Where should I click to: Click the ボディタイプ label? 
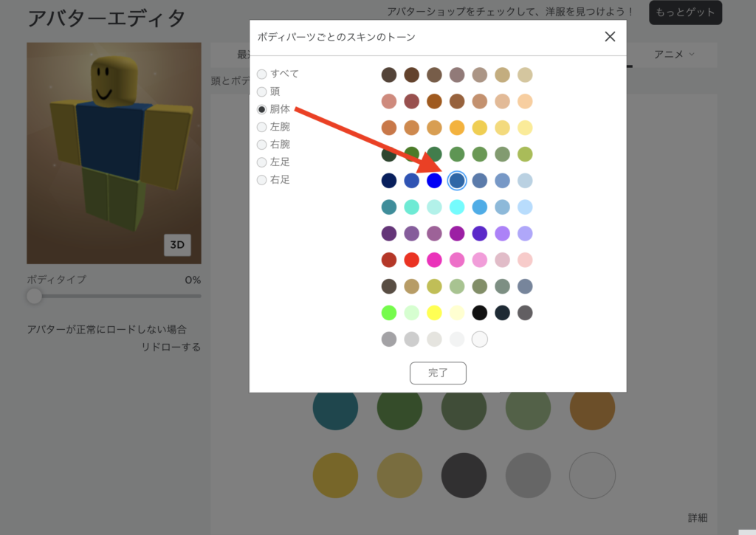[56, 280]
